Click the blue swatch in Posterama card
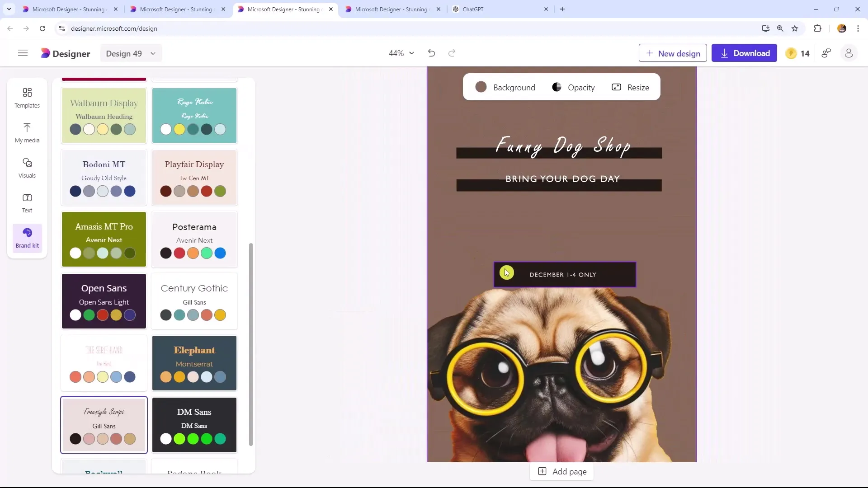The width and height of the screenshot is (868, 488). pos(220,253)
